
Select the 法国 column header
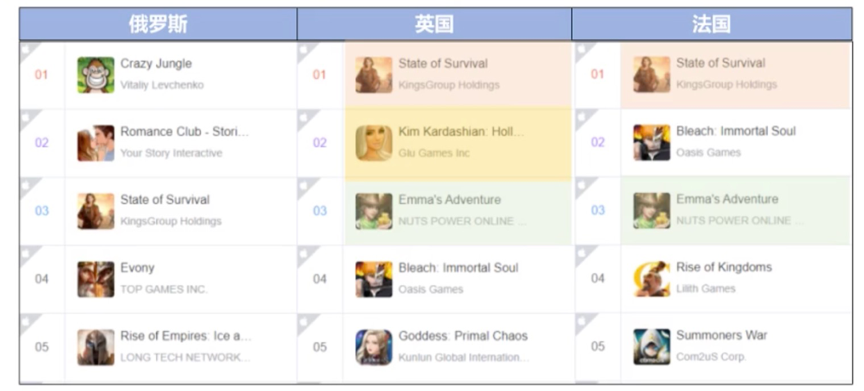tap(712, 24)
